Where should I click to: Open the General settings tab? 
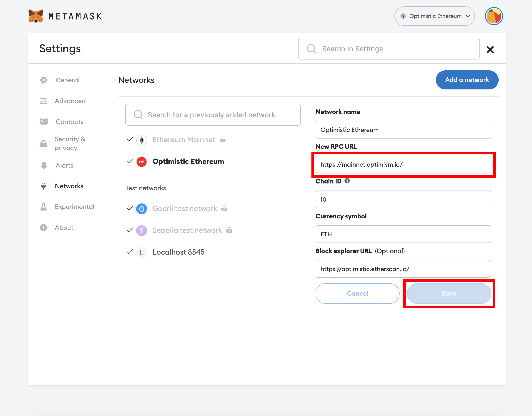[x=68, y=80]
